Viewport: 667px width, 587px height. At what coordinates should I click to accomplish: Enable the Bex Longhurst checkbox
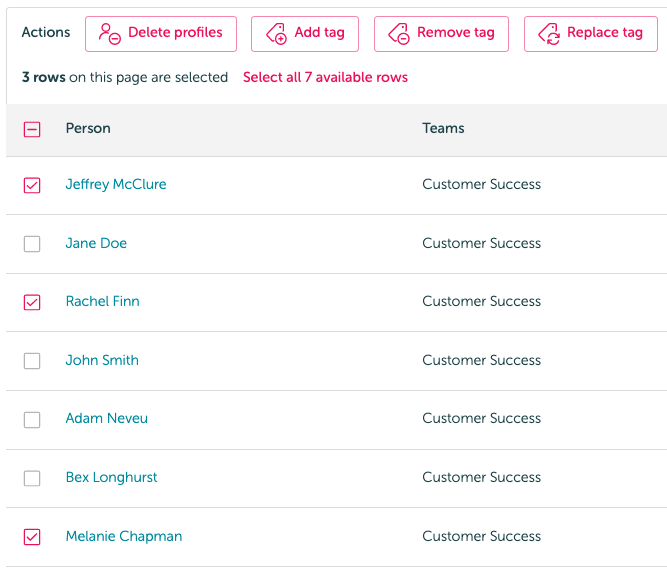(x=32, y=478)
